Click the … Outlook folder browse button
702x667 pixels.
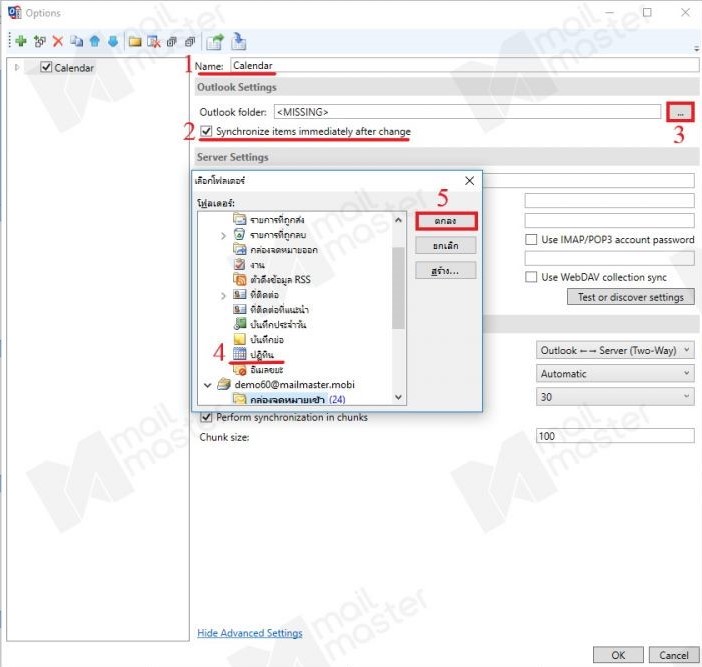pyautogui.click(x=680, y=112)
